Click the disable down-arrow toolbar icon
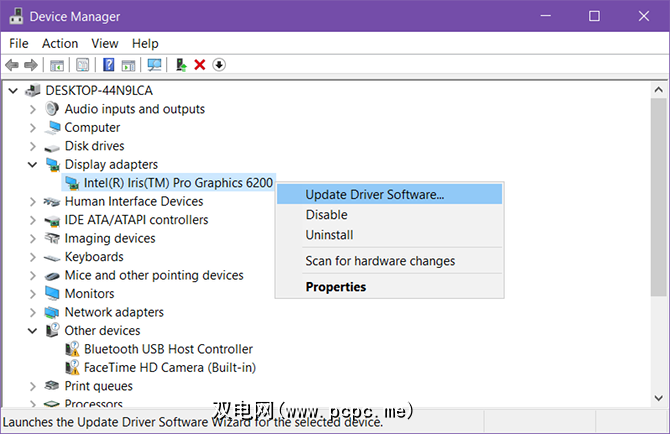The image size is (670, 434). (219, 65)
